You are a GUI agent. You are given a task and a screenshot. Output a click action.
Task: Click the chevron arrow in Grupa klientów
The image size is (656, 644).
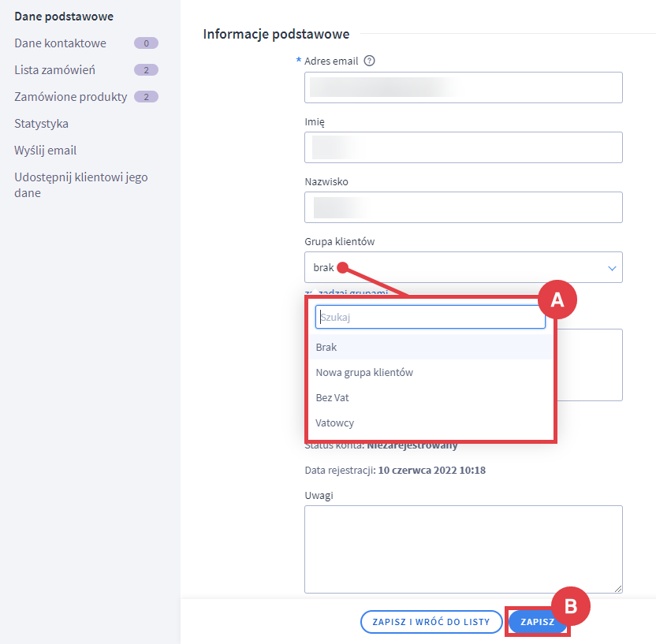click(612, 268)
